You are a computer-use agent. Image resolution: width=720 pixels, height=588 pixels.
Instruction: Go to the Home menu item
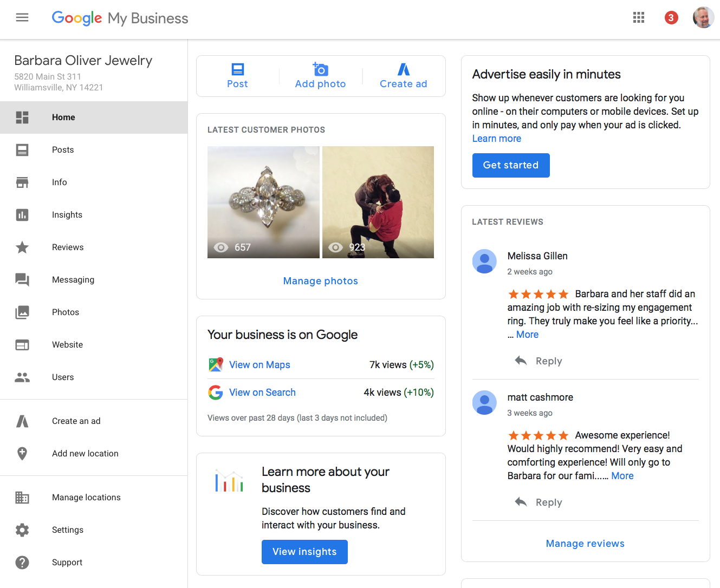(x=94, y=117)
